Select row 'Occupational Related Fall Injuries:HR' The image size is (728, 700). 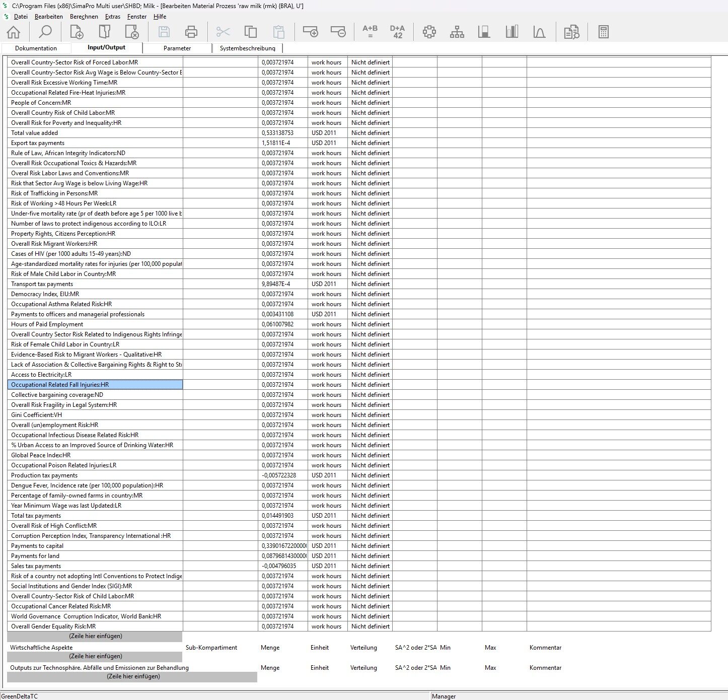pyautogui.click(x=95, y=385)
